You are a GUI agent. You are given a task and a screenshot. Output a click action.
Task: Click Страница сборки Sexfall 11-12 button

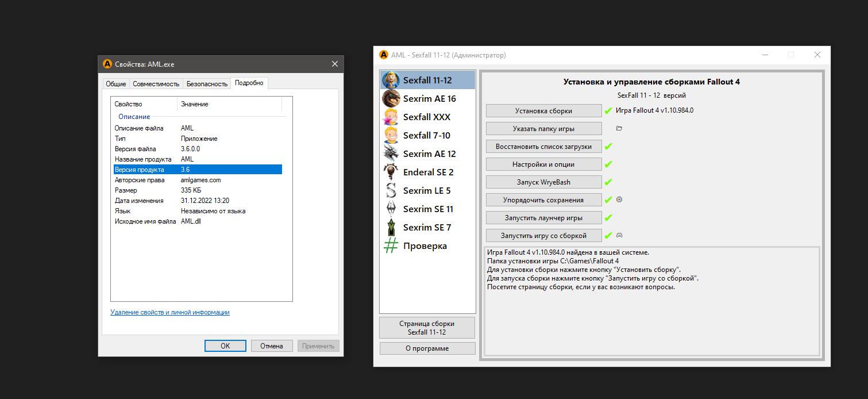coord(427,328)
